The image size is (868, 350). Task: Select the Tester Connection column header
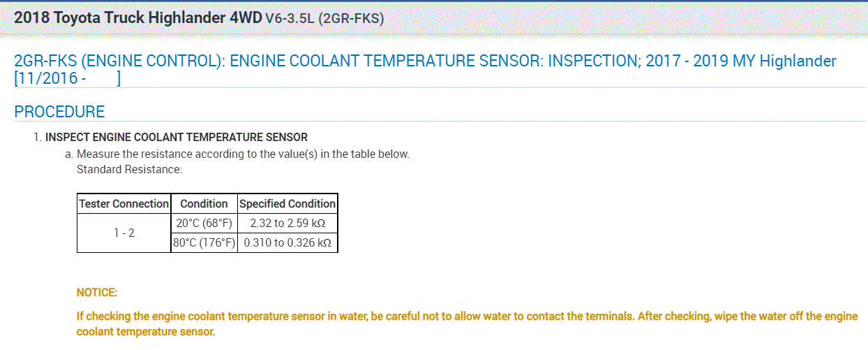pos(124,204)
